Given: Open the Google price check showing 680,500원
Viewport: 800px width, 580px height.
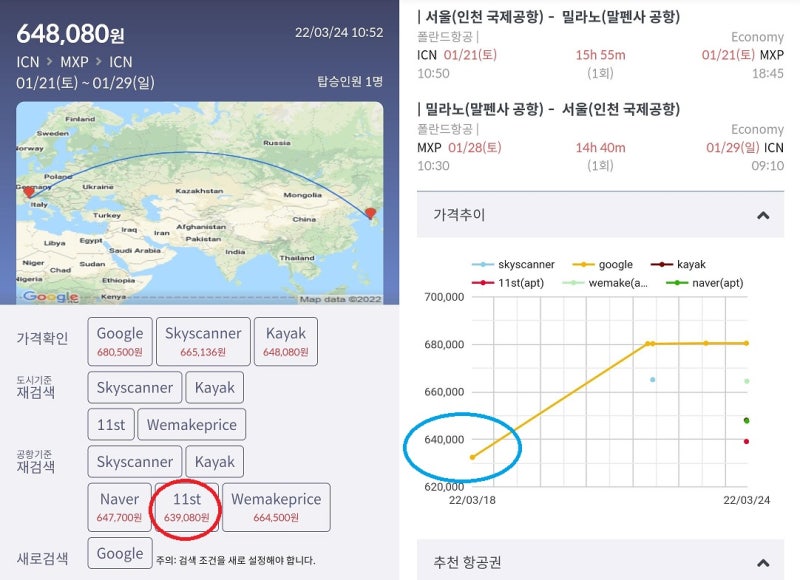Looking at the screenshot, I should point(118,341).
